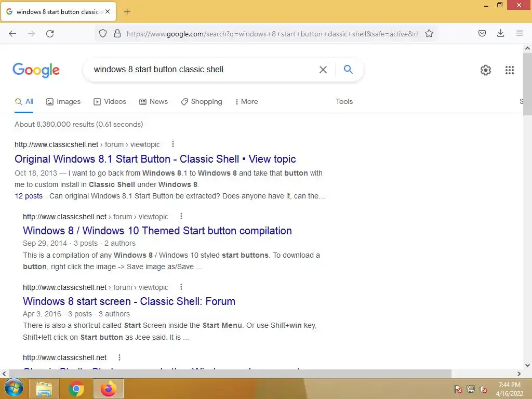Open File Explorer from the taskbar
This screenshot has height=399, width=532.
(44, 389)
